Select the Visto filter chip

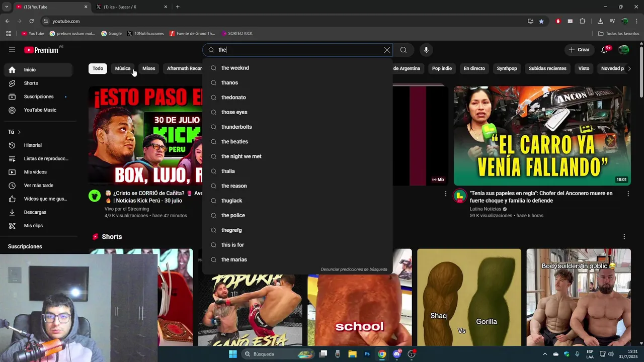584,68
